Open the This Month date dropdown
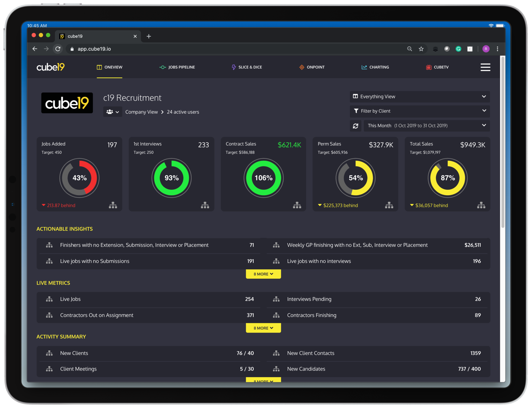Screen dimensions: 532x409 tap(427, 126)
